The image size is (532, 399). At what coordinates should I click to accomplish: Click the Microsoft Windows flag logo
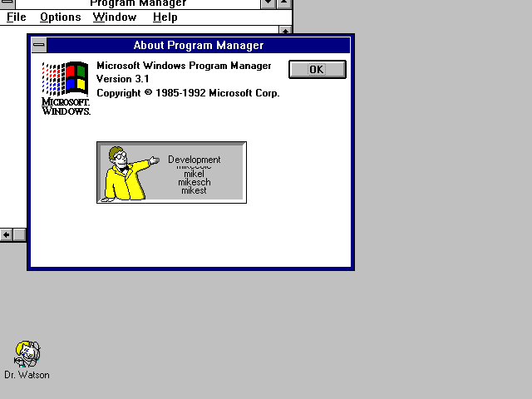[x=65, y=80]
